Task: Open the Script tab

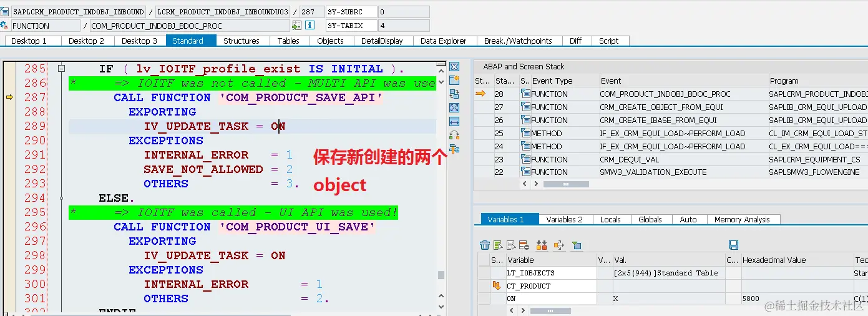Action: coord(609,41)
